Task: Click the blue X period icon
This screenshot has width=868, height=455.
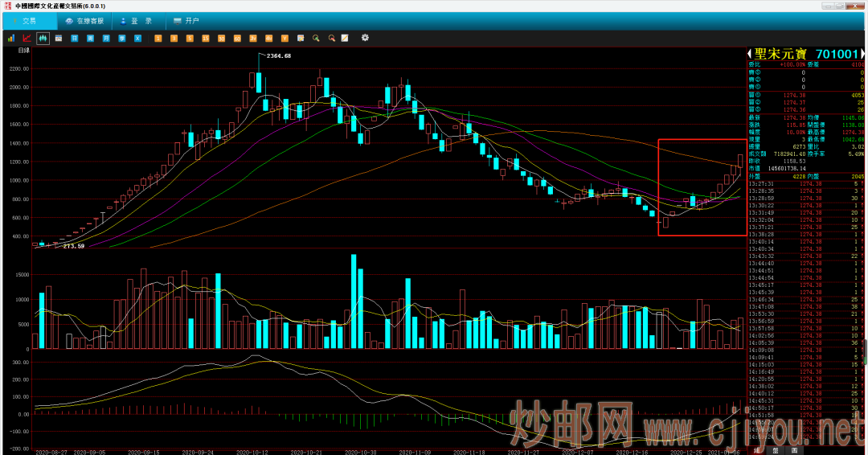Action: [137, 38]
